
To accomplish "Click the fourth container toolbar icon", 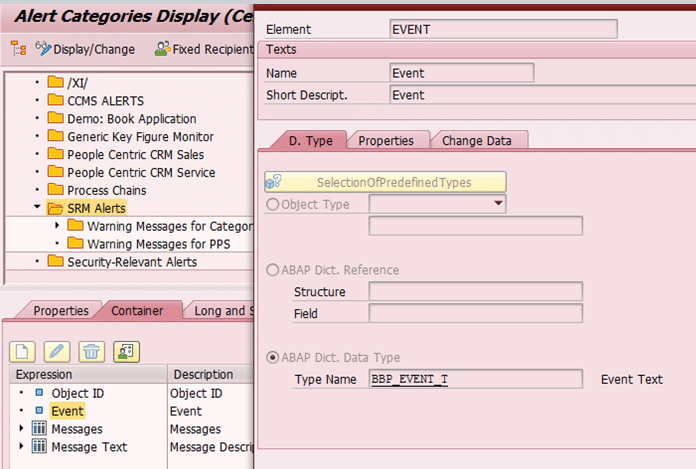I will point(125,351).
